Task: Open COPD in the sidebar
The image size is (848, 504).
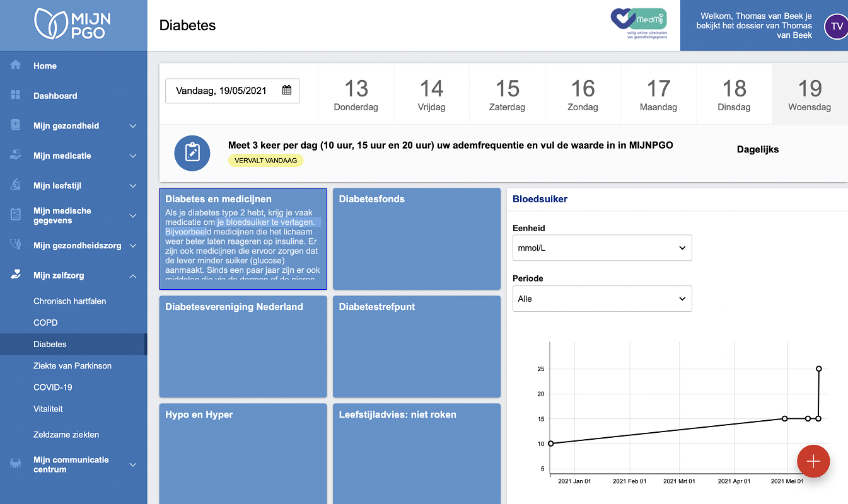Action: (45, 323)
